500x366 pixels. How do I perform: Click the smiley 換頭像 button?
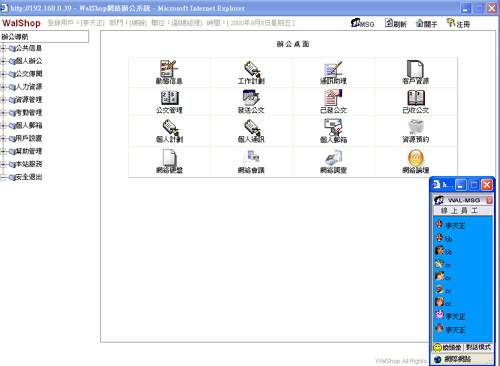click(448, 347)
